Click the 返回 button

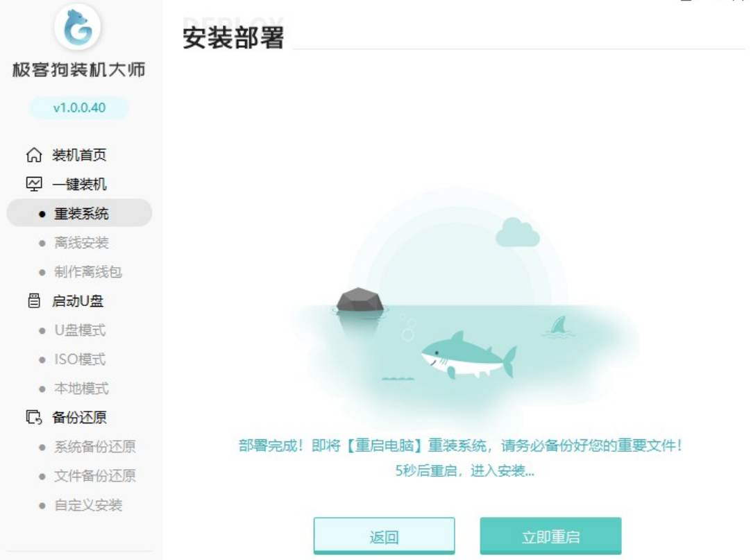click(x=384, y=536)
